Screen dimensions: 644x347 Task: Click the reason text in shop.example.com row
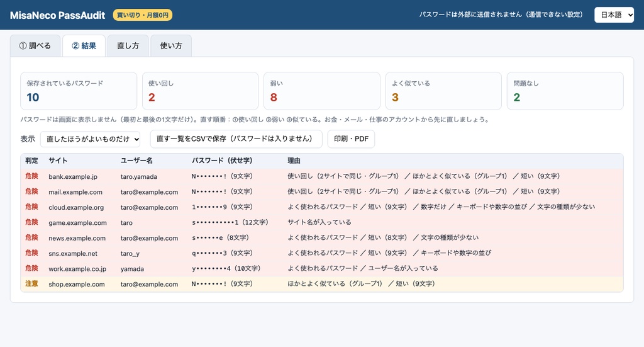pos(362,283)
